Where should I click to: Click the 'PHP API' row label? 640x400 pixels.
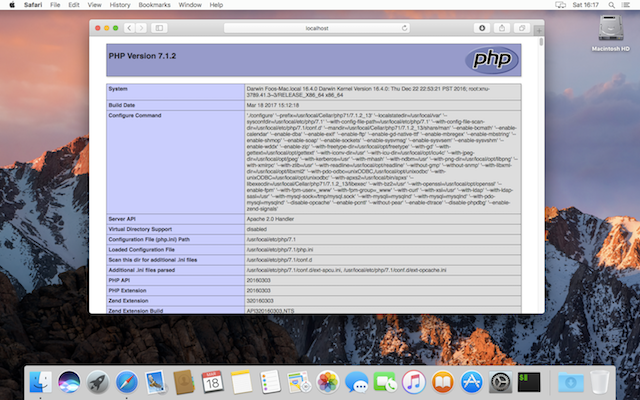119,280
